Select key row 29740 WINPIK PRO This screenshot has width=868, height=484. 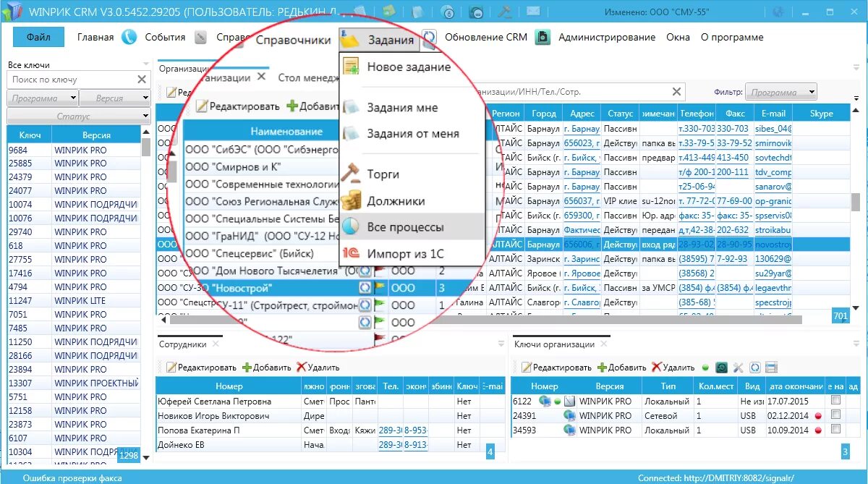tap(74, 232)
